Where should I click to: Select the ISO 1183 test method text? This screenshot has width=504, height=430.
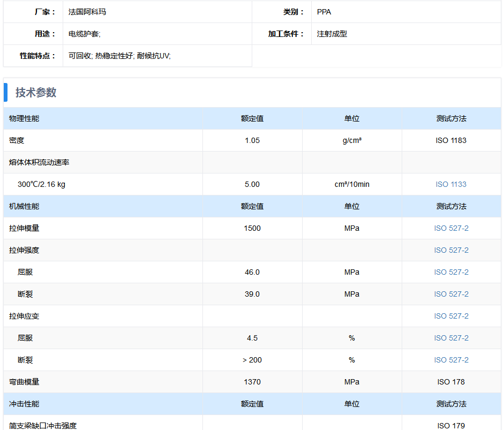[x=451, y=140]
